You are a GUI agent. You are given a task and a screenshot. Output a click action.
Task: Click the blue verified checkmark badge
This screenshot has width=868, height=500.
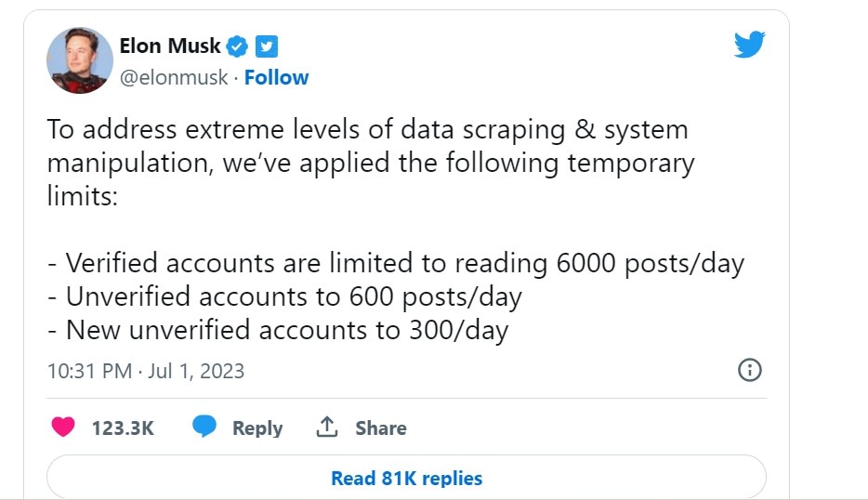(238, 46)
